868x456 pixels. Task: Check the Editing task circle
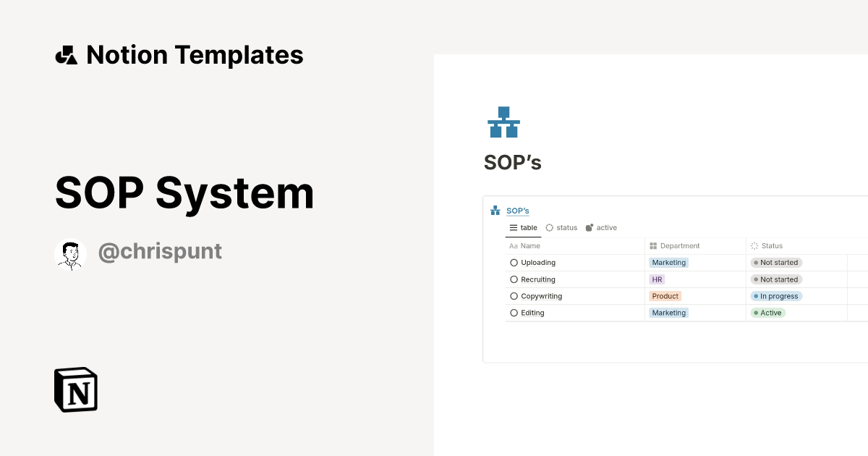[513, 313]
